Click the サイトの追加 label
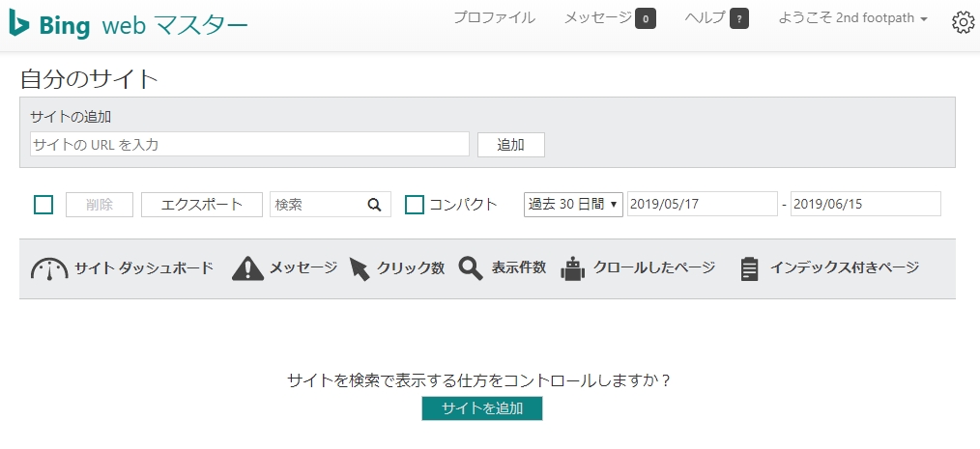Viewport: 980px width, 449px height. point(71,116)
